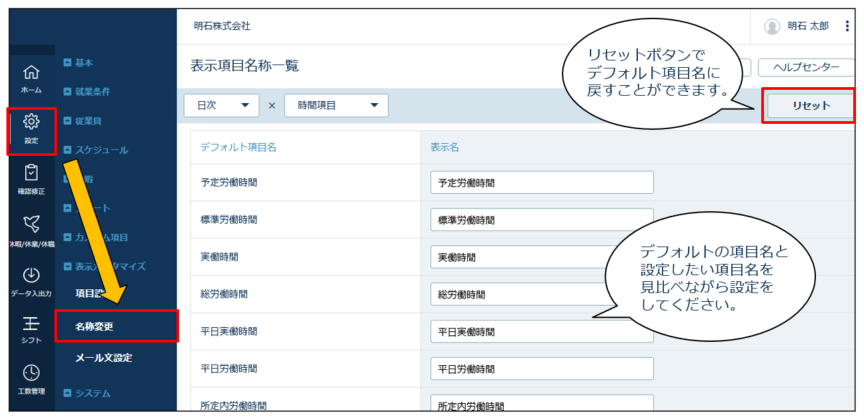Open the 日次 dropdown
Viewport: 864px width, 418px height.
[222, 106]
